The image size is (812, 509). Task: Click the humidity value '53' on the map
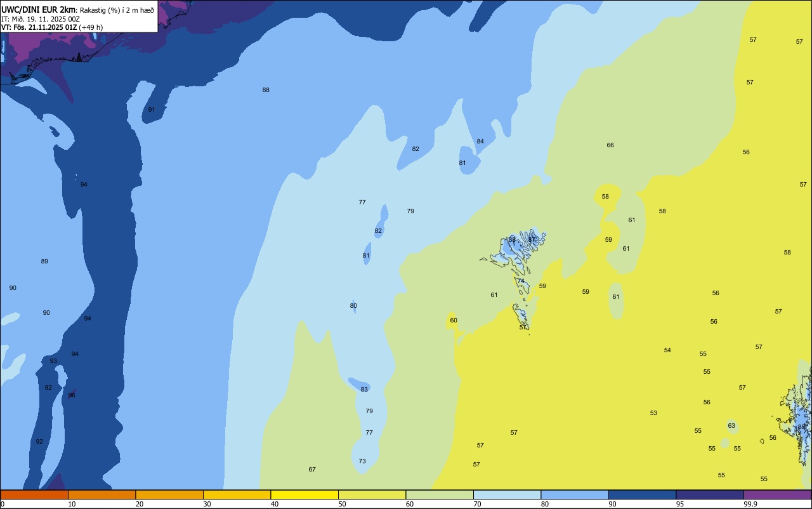coord(653,413)
